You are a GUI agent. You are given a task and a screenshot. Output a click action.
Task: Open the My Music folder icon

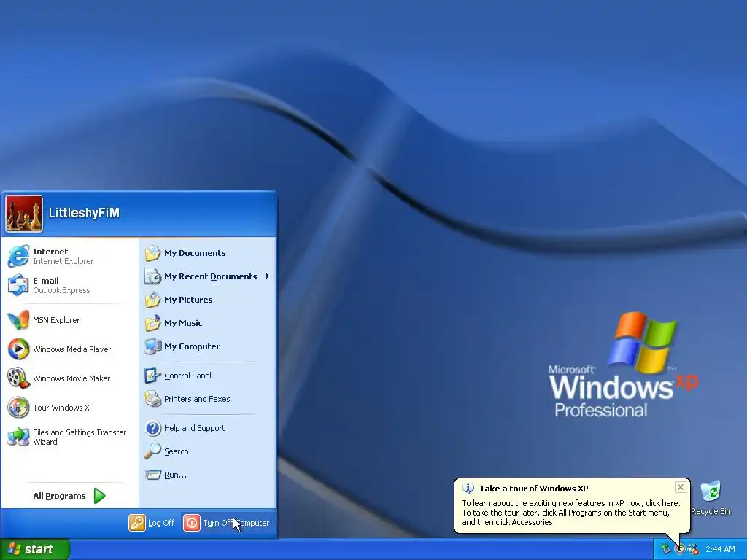pyautogui.click(x=153, y=323)
